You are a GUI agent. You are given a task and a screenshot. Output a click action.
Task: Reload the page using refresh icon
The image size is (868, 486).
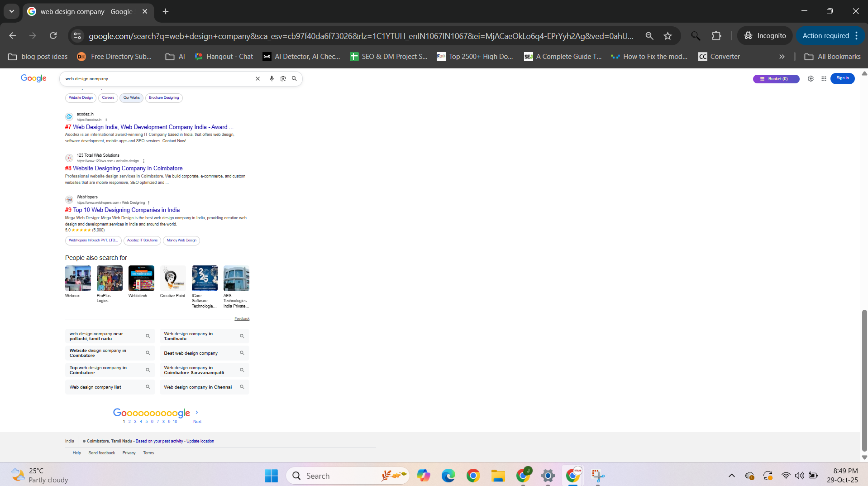point(53,36)
